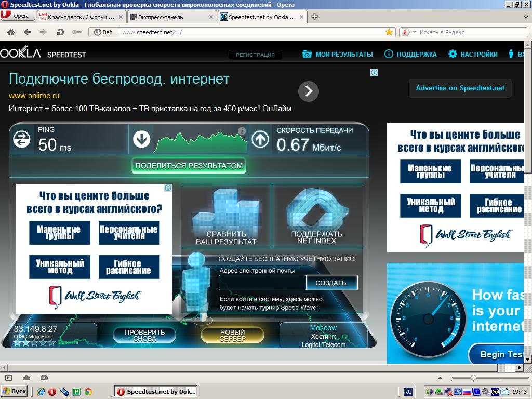
Task: Click Маленькие группы in left ad
Action: pos(59,233)
